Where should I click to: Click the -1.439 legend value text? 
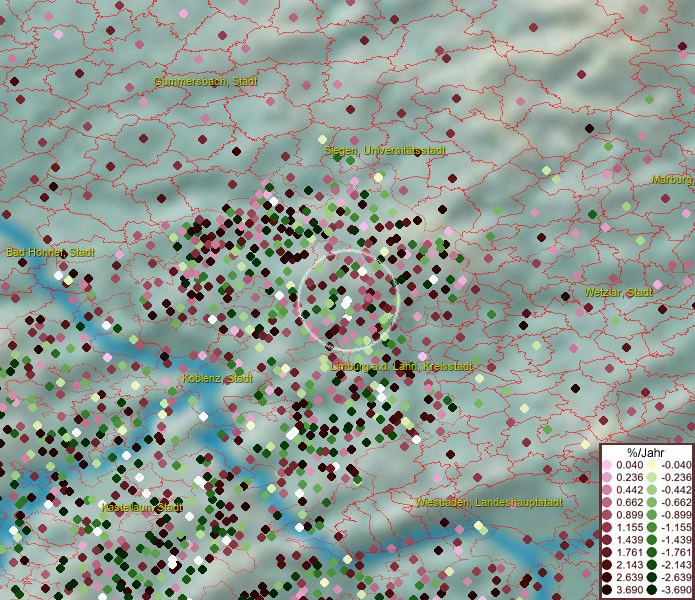(676, 540)
